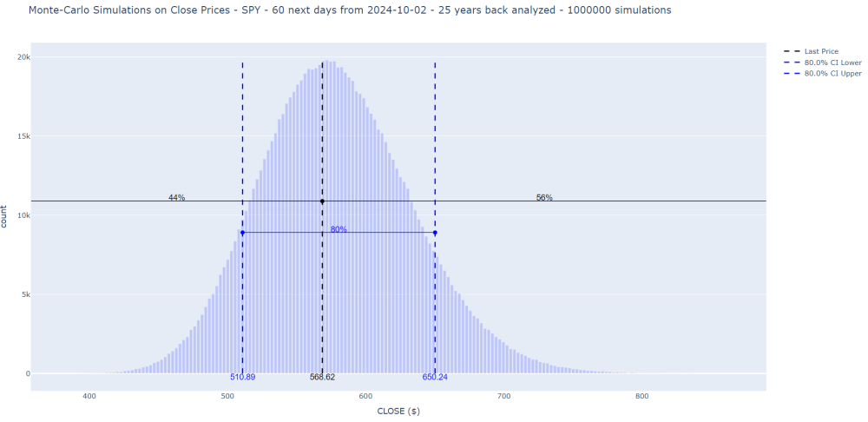Click the blue 80% interval label

339,230
